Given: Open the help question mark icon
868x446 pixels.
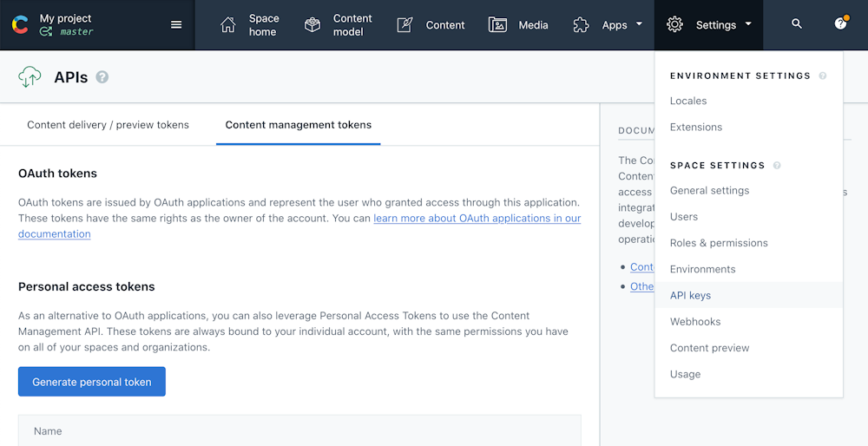Looking at the screenshot, I should [840, 23].
